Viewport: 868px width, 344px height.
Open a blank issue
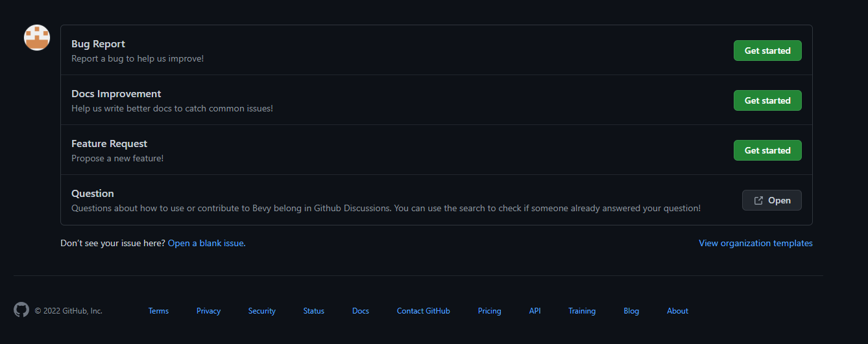206,243
